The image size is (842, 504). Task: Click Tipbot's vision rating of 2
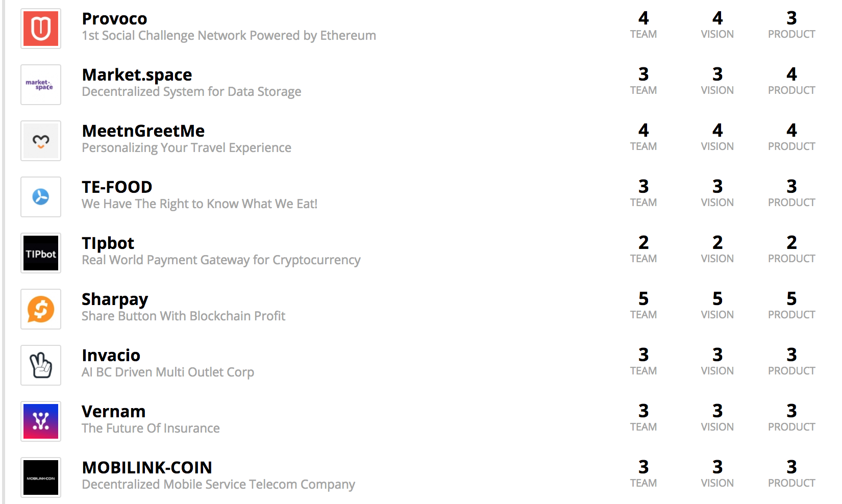point(717,242)
